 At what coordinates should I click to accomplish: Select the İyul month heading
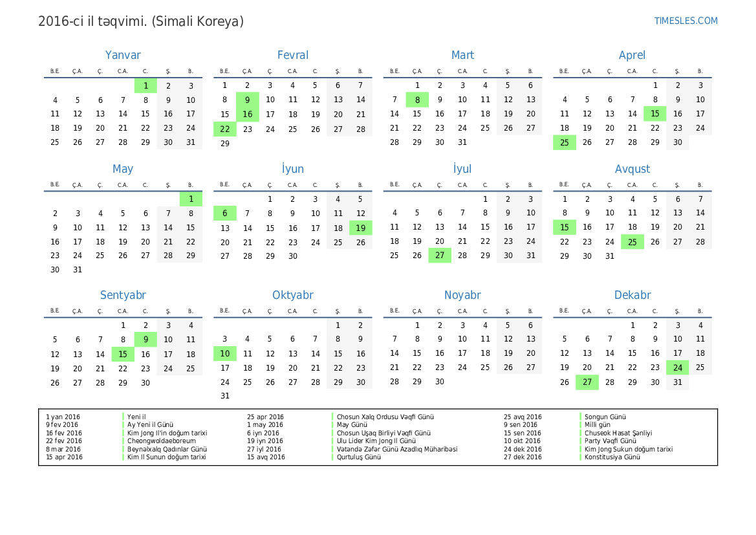462,169
